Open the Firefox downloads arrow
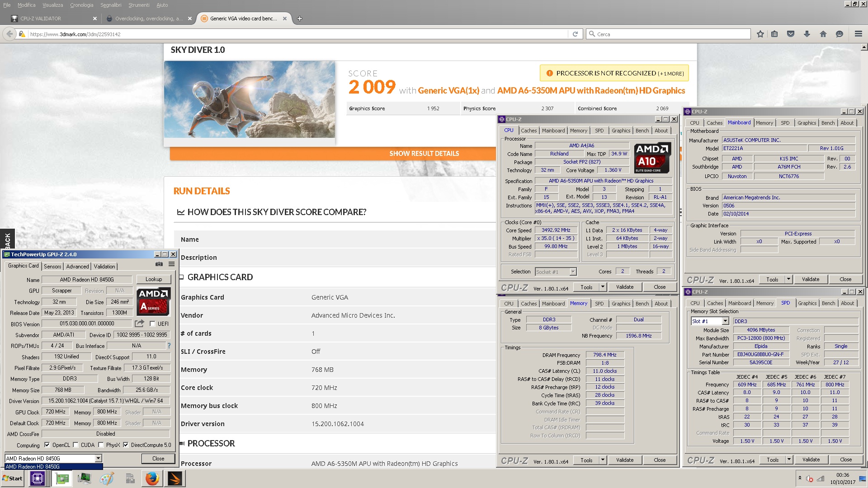This screenshot has width=868, height=488. (x=807, y=34)
